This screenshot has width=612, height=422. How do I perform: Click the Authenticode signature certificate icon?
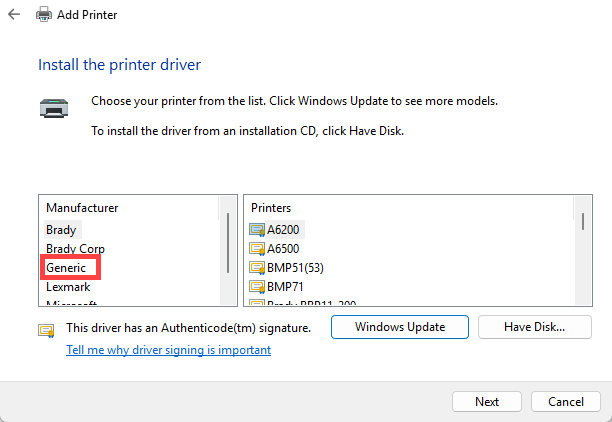pyautogui.click(x=46, y=330)
